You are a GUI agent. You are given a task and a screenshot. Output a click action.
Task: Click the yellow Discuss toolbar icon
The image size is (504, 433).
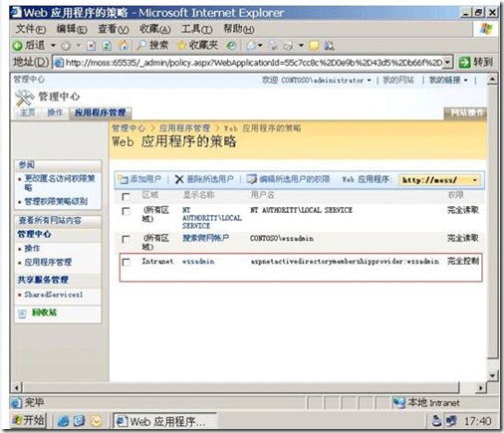click(x=314, y=46)
